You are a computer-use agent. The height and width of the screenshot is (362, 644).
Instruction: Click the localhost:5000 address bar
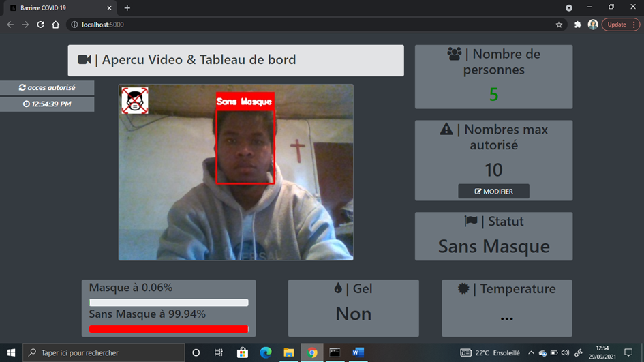point(316,25)
